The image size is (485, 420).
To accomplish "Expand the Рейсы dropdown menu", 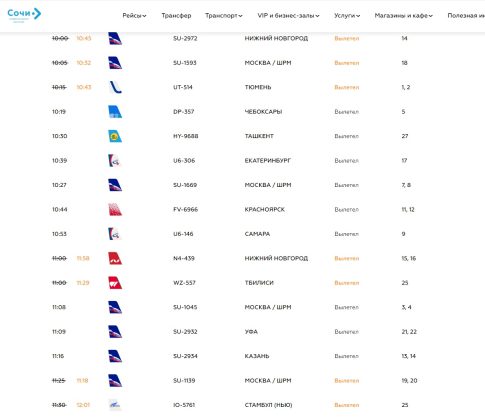I will point(134,15).
